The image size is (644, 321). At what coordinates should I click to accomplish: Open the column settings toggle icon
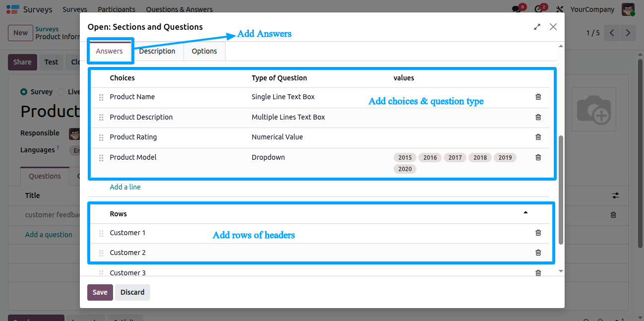point(616,195)
